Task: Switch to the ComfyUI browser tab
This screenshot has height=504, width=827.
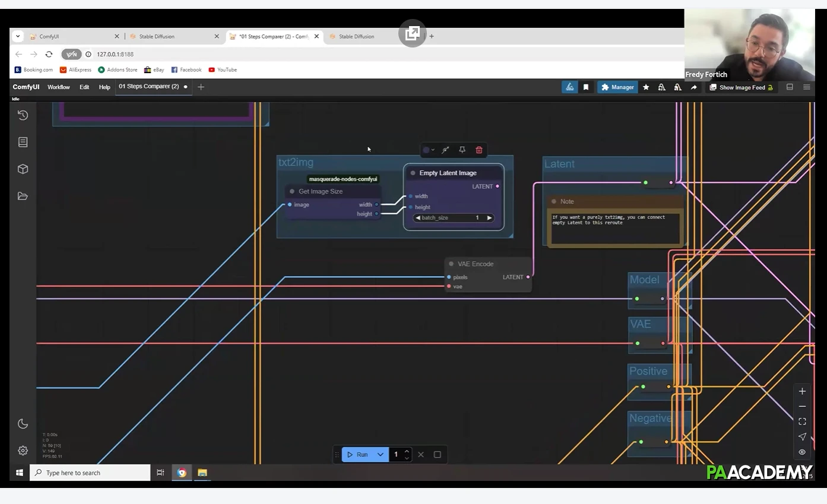Action: pos(74,36)
